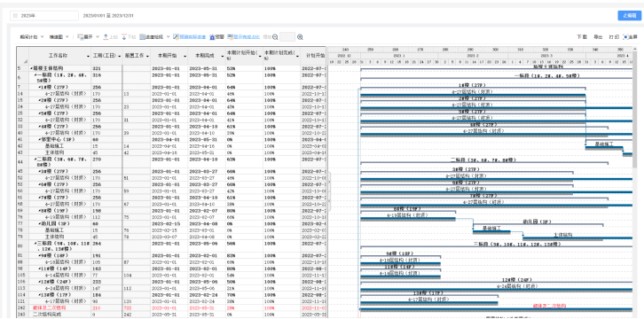
Task: Collapse the 12#楼 (24F) row
Action: point(39,281)
